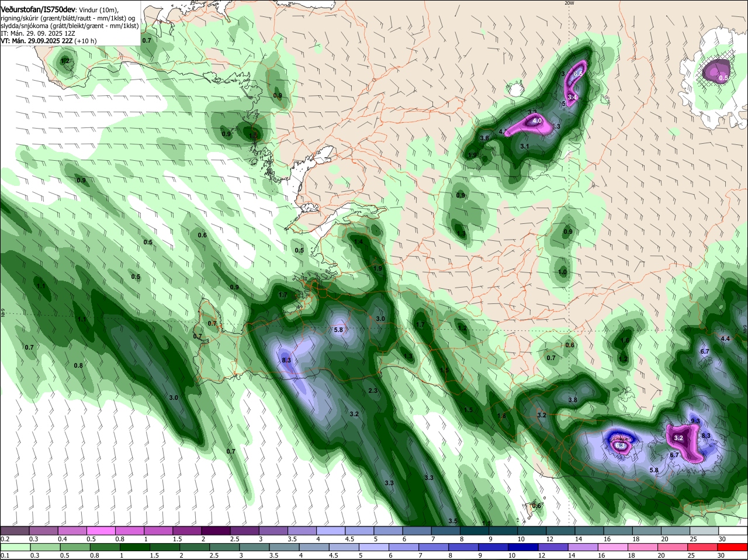Image resolution: width=748 pixels, height=560 pixels.
Task: Pick the white 30 mm snow legend swatch
Action: click(x=732, y=531)
